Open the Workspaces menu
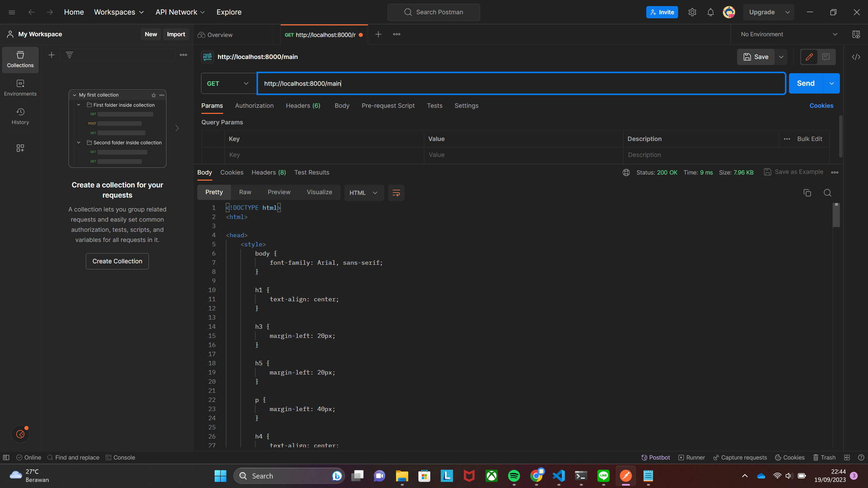Screen dimensions: 868x488 point(119,12)
